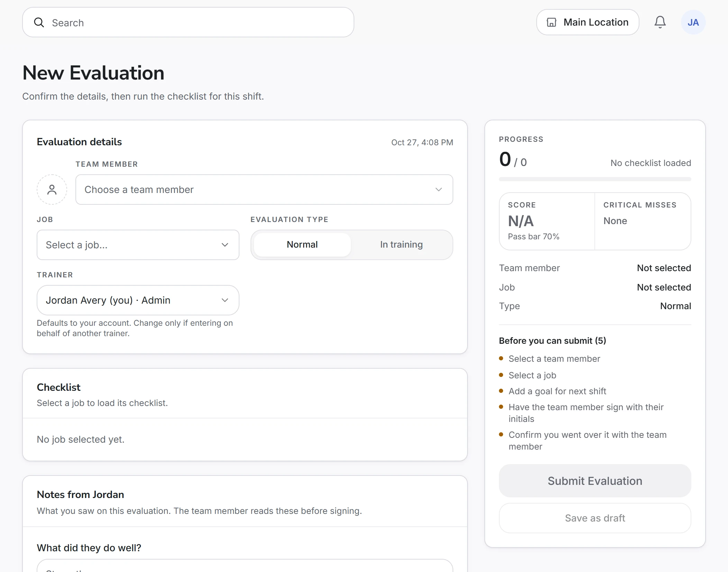Open notifications bell
The height and width of the screenshot is (572, 728).
660,22
